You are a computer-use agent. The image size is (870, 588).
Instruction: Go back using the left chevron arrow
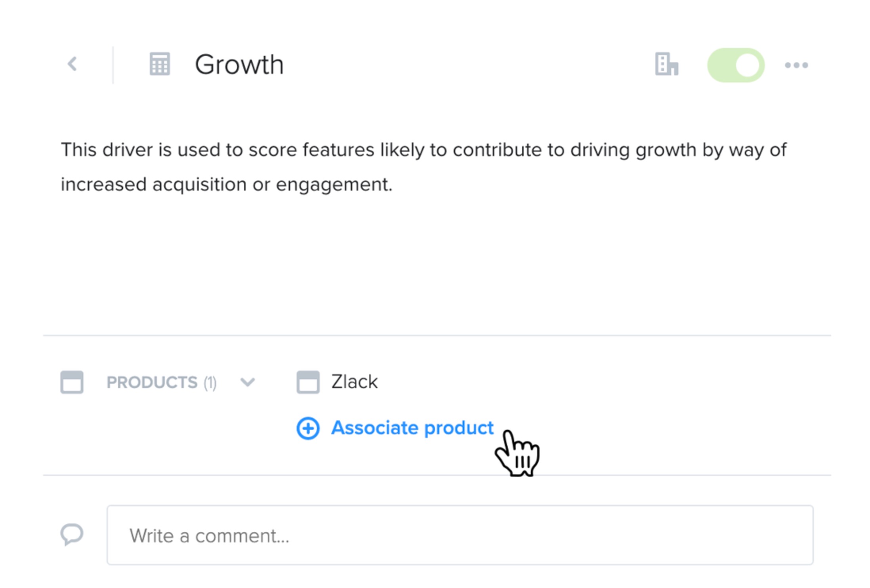pos(72,64)
